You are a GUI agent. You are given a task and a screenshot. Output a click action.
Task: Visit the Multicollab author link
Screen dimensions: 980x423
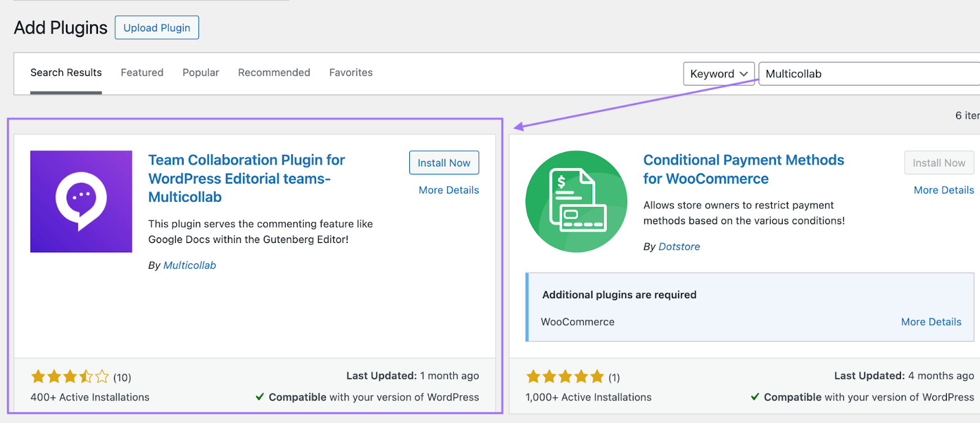click(x=190, y=265)
